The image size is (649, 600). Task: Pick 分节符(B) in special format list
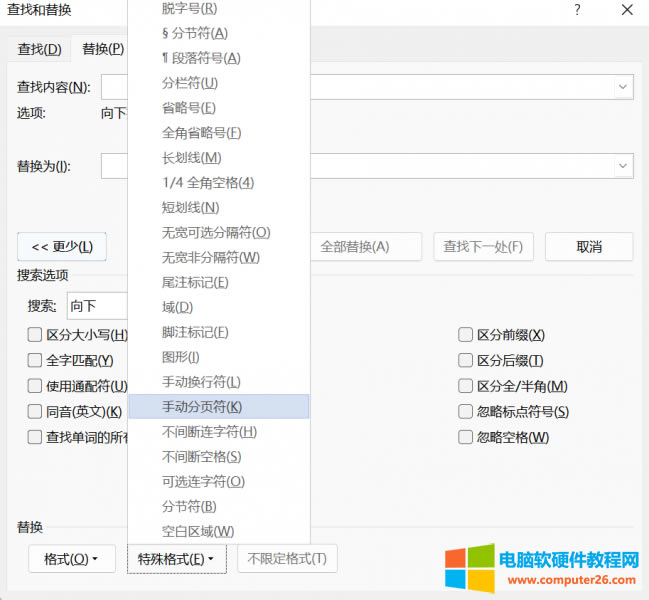189,507
